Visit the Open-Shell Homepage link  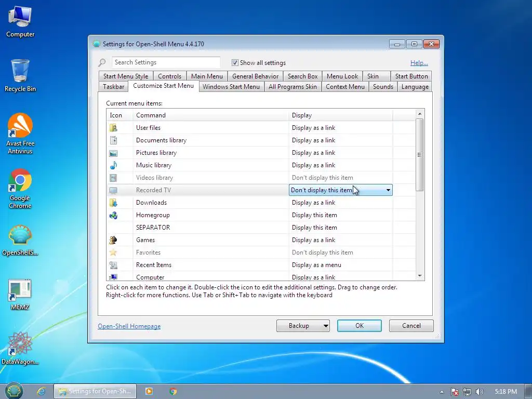[x=129, y=326]
